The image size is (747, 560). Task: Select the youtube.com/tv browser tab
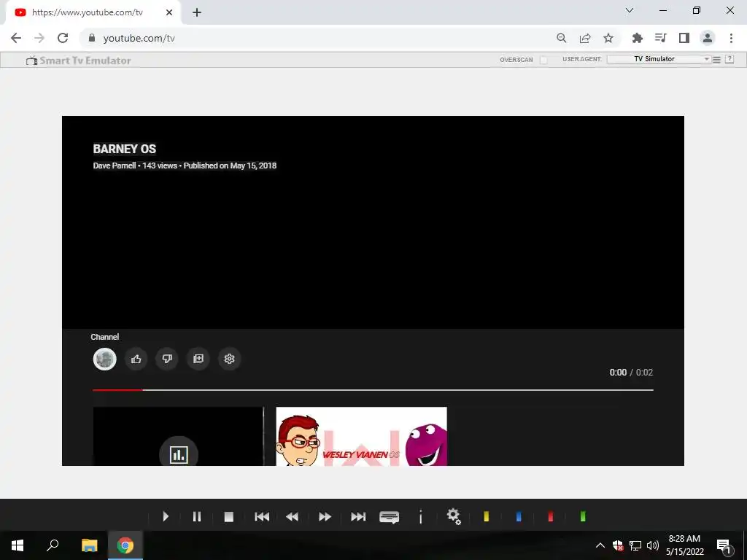[x=93, y=13]
